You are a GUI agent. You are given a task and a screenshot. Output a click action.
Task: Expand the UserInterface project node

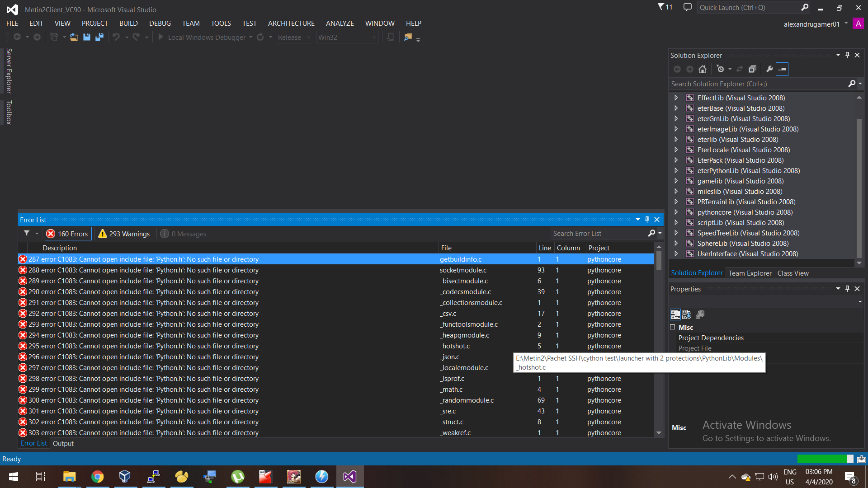pyautogui.click(x=676, y=253)
